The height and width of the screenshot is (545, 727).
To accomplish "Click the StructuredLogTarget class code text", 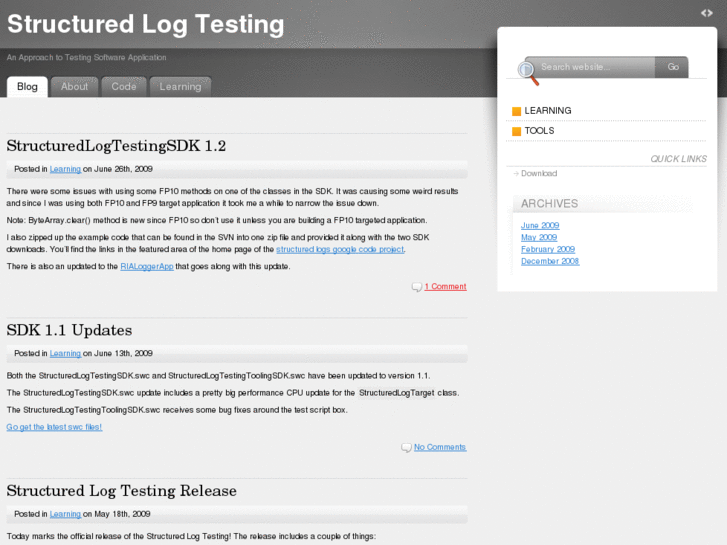I will (396, 393).
